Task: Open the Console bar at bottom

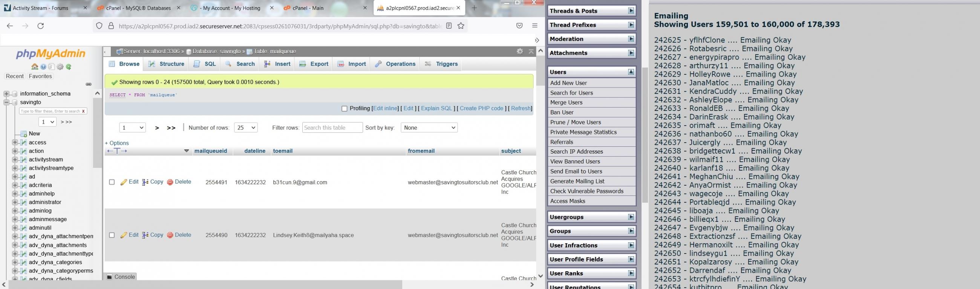Action: 121,277
